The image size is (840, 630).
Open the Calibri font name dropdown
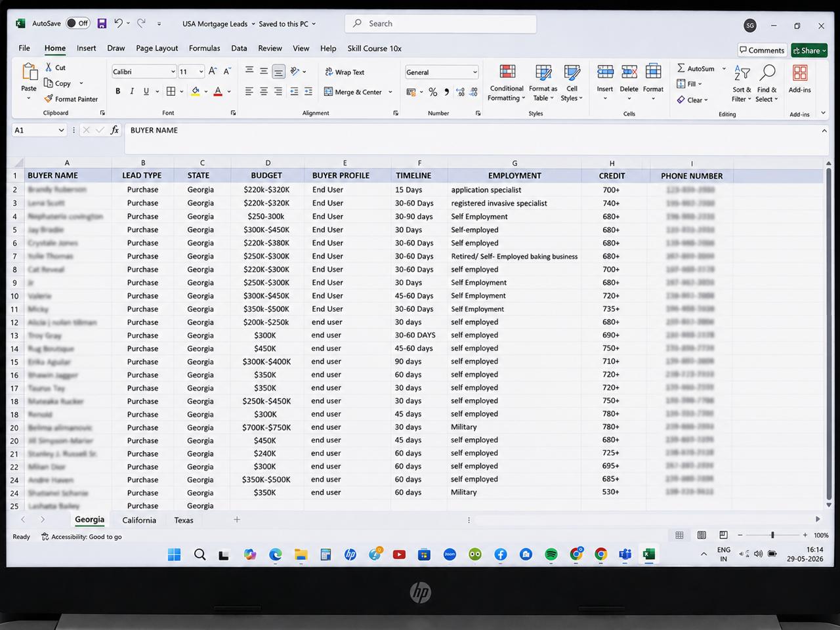click(173, 72)
